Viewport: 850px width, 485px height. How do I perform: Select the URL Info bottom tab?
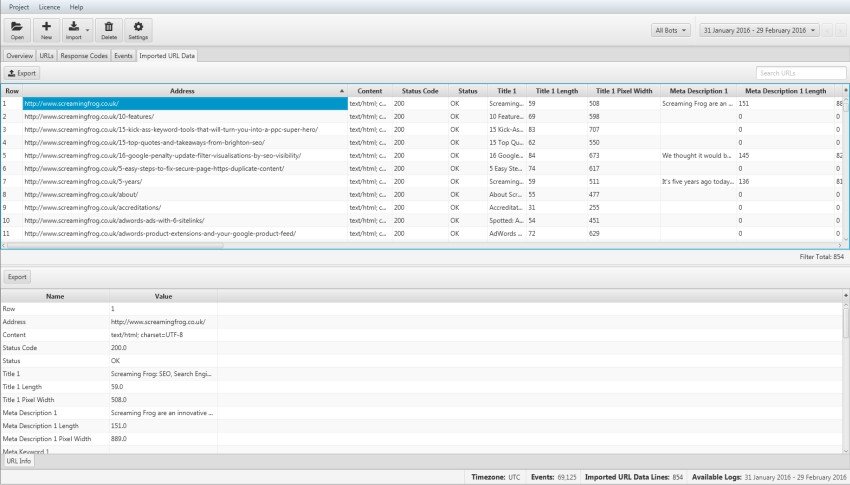tap(18, 461)
